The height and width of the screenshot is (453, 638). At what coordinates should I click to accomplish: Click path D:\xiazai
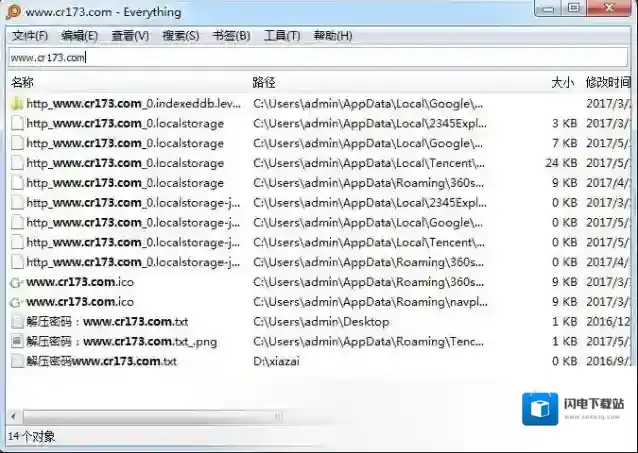(276, 361)
